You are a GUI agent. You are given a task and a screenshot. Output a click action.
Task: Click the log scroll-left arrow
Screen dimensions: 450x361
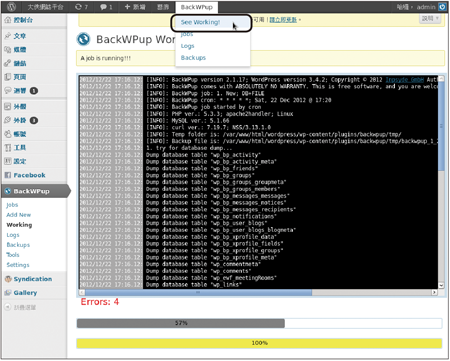point(82,292)
